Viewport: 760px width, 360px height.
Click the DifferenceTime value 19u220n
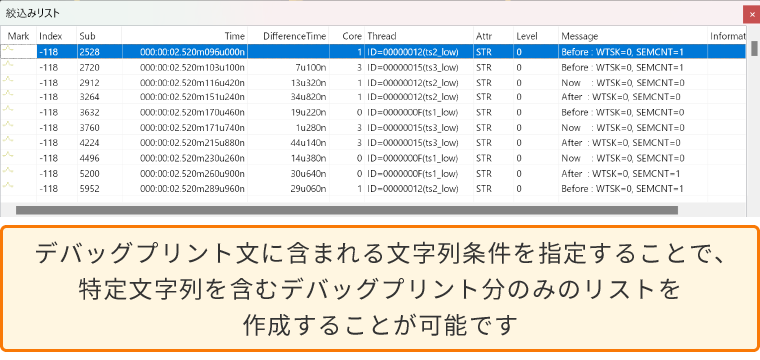point(308,112)
